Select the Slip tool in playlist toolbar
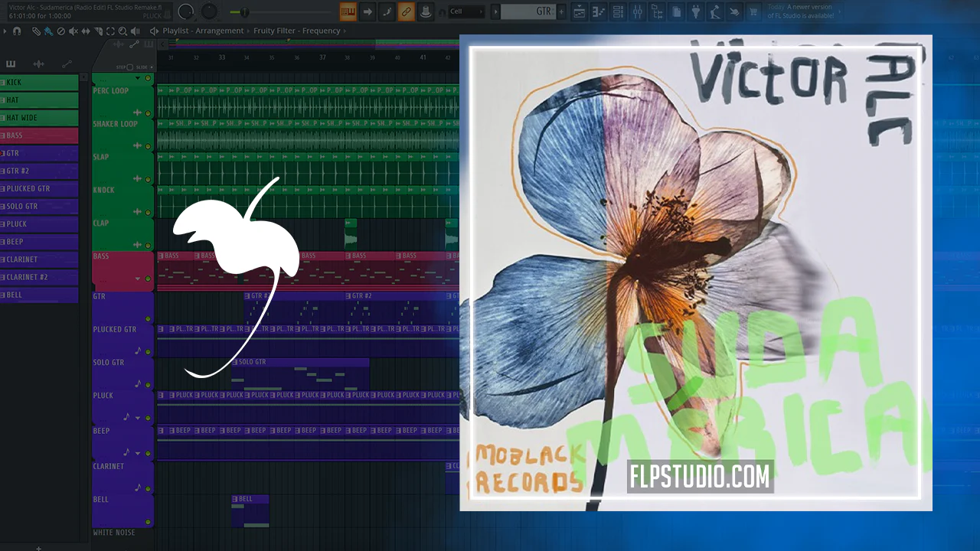The image size is (980, 551). click(86, 31)
